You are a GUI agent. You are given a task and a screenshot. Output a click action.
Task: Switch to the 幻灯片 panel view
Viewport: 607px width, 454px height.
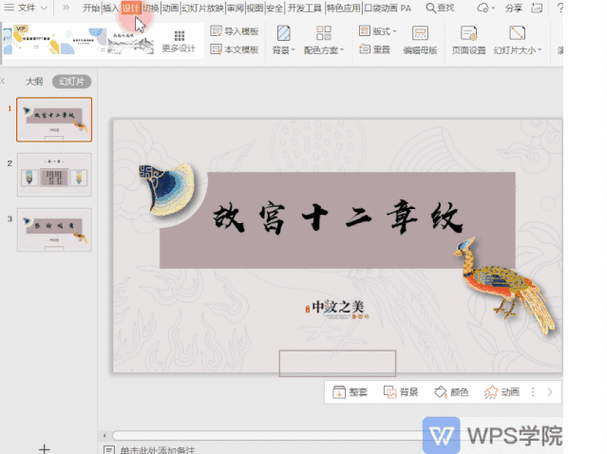point(72,81)
